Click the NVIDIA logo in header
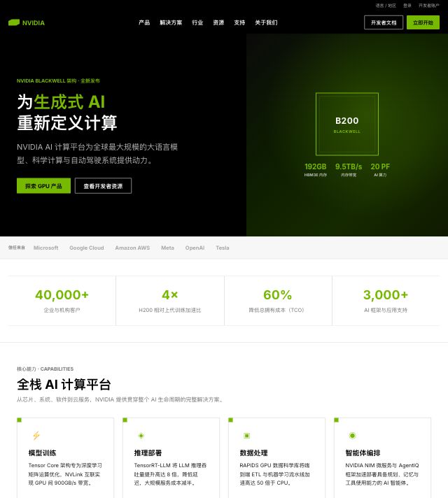Screen dimensions: 448x498 tap(27, 22)
